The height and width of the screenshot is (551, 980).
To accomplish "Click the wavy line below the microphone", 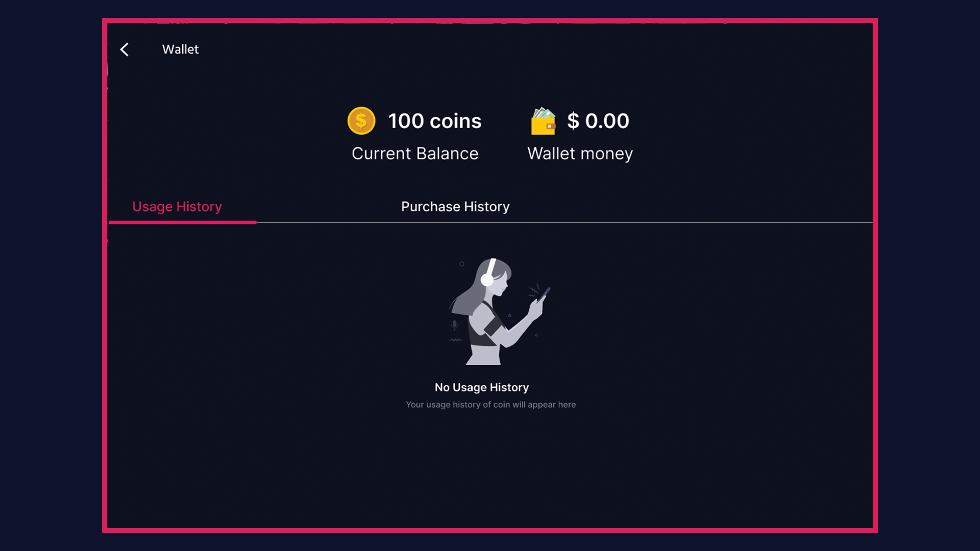I will pyautogui.click(x=455, y=340).
